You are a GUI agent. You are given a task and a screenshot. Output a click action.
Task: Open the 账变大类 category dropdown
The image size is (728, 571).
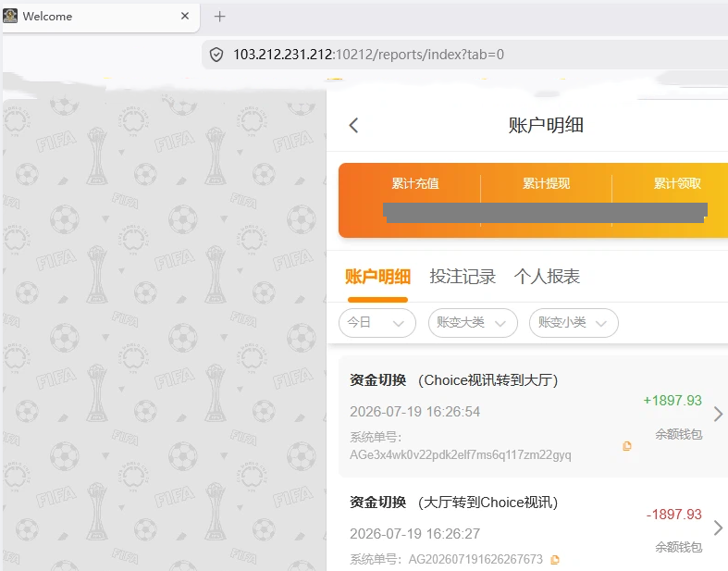tap(473, 323)
